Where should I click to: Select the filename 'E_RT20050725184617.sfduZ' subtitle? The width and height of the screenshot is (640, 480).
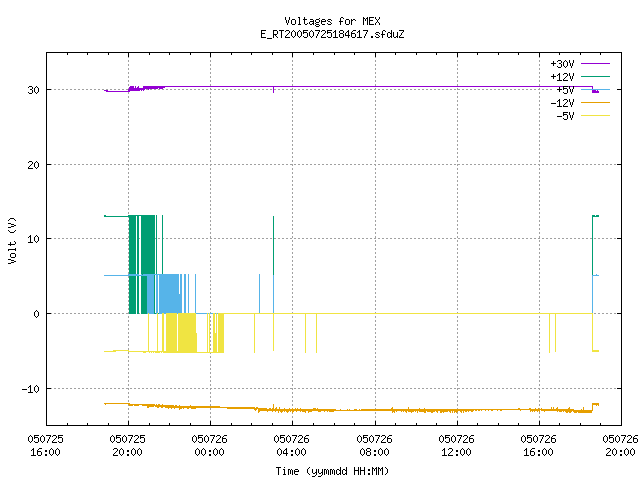pyautogui.click(x=332, y=34)
